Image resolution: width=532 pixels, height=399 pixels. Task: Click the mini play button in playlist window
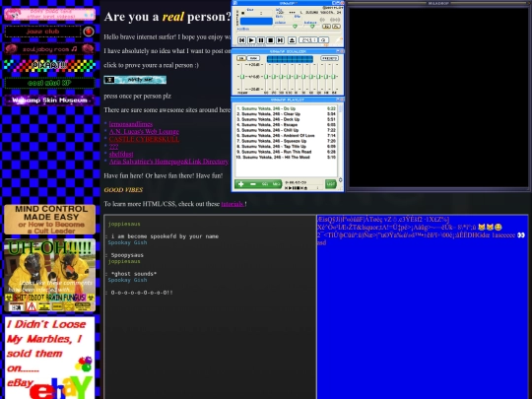291,188
